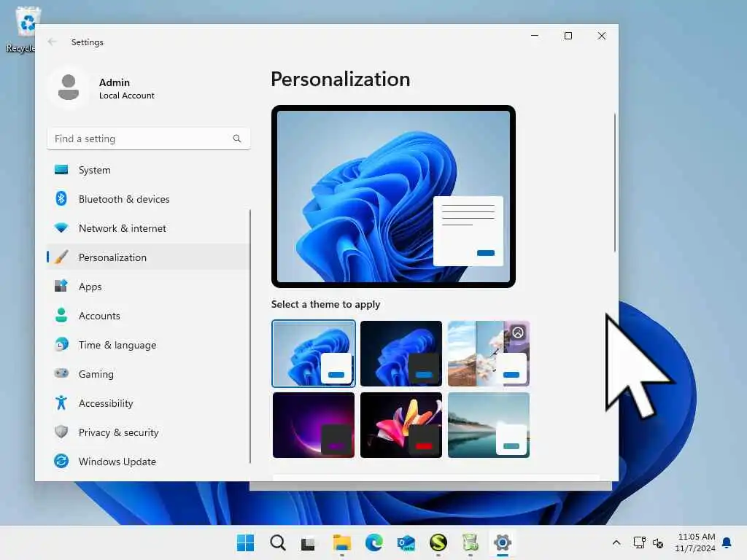Open taskbar Search
Image resolution: width=747 pixels, height=560 pixels.
click(278, 542)
